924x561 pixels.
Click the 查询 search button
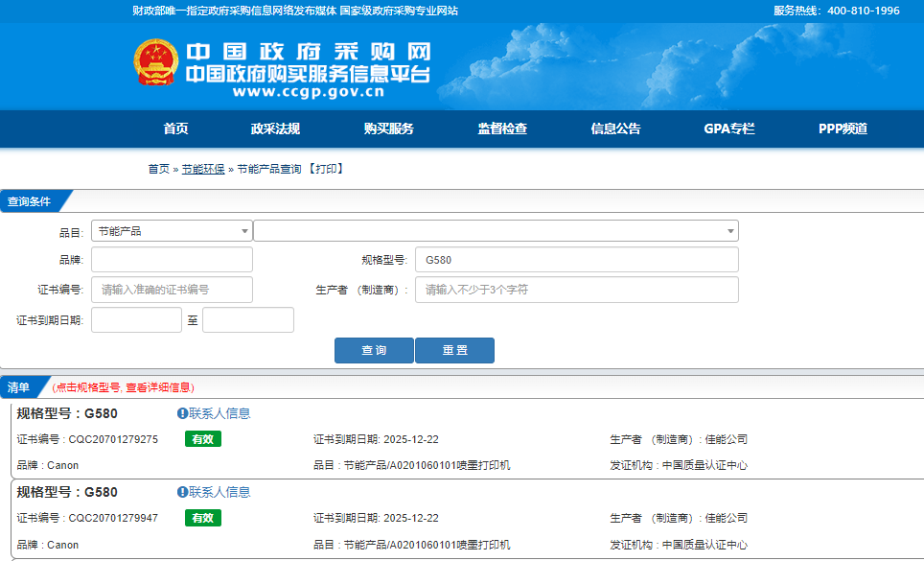[374, 350]
